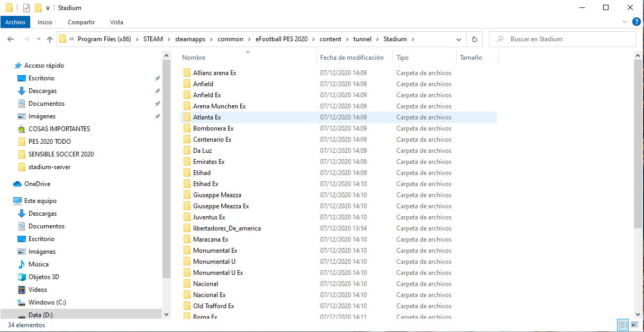Click the Buscar en Stadium search field
The height and width of the screenshot is (332, 644).
(563, 39)
